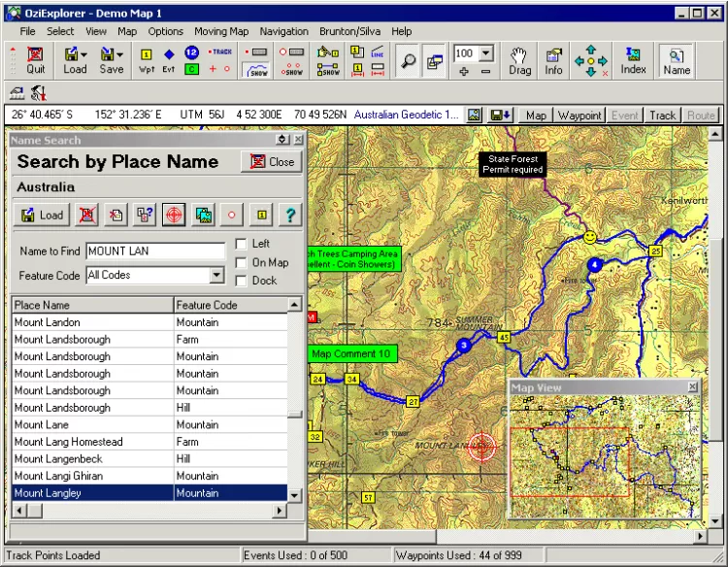Screen dimensions: 728x567
Task: Click the Name to Find input field
Action: pos(155,251)
